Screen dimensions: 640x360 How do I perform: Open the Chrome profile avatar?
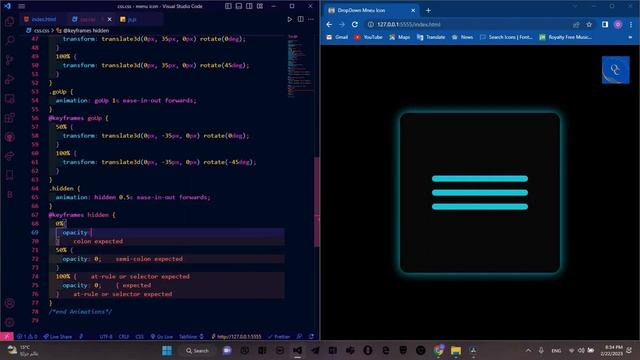pos(618,24)
